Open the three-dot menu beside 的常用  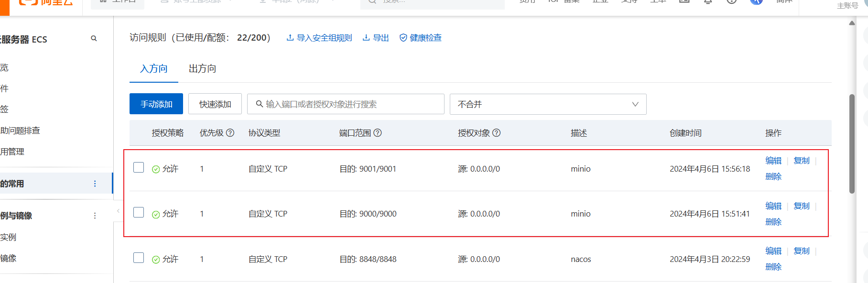pyautogui.click(x=95, y=184)
